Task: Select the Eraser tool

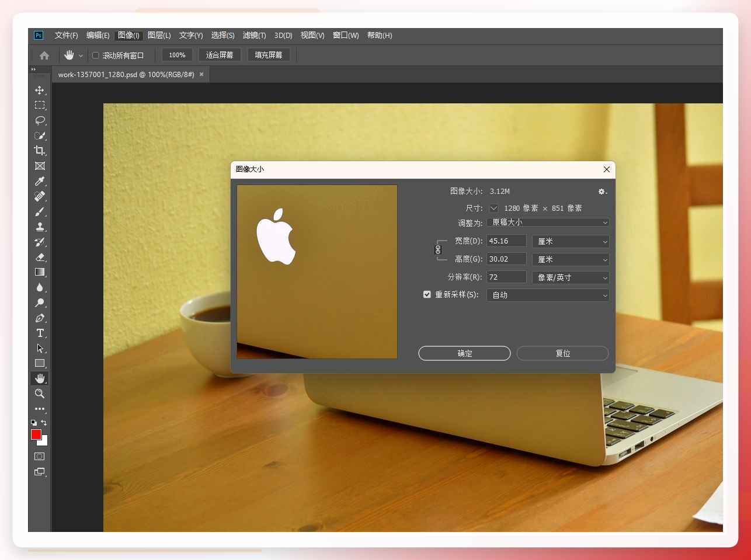Action: pos(40,257)
